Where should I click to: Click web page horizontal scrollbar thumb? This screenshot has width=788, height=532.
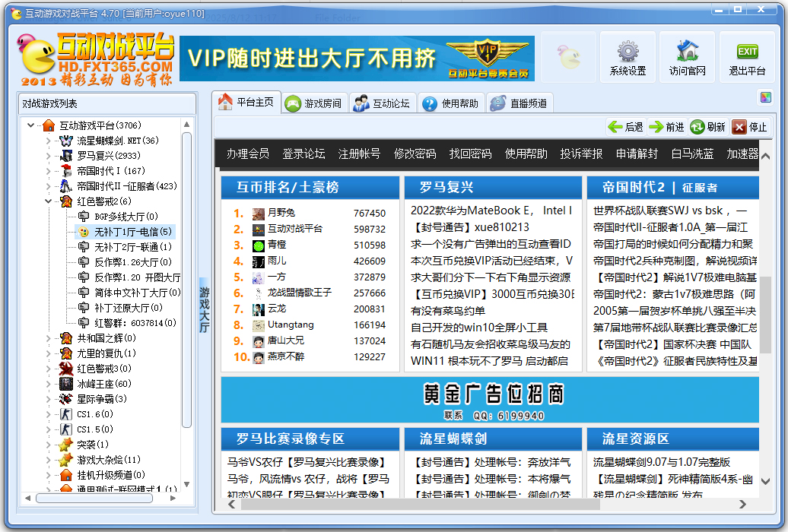(420, 505)
